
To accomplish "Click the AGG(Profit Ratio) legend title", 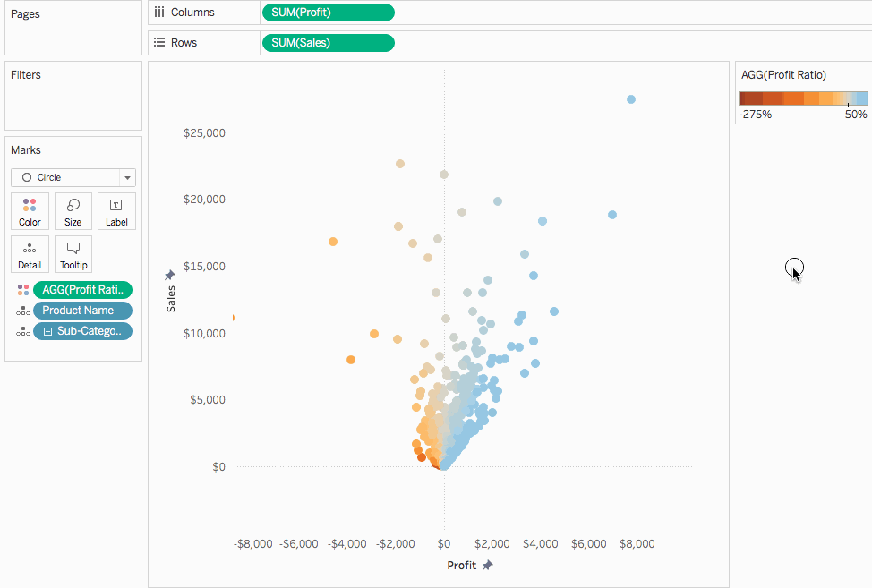I will click(783, 75).
